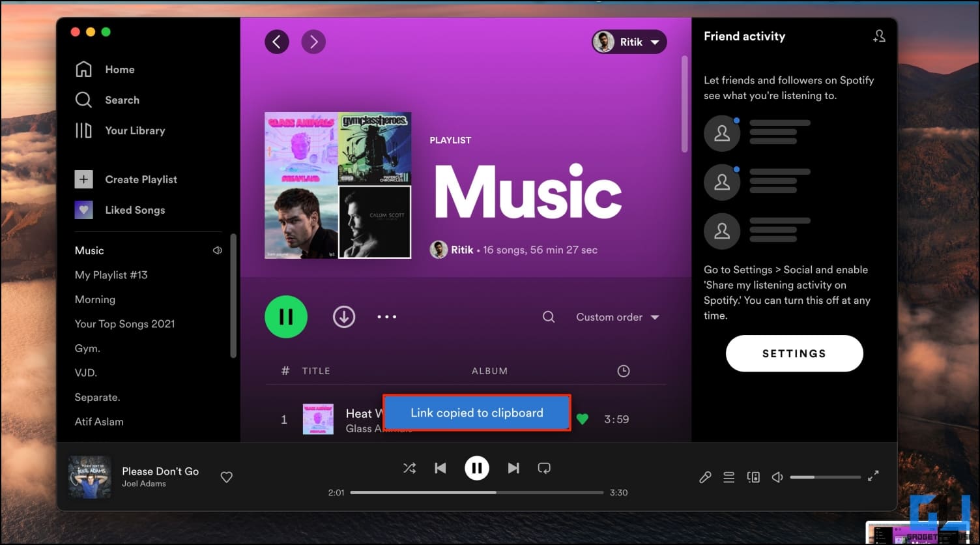Viewport: 980px width, 545px height.
Task: Open the Custom order sort dropdown
Action: 618,317
